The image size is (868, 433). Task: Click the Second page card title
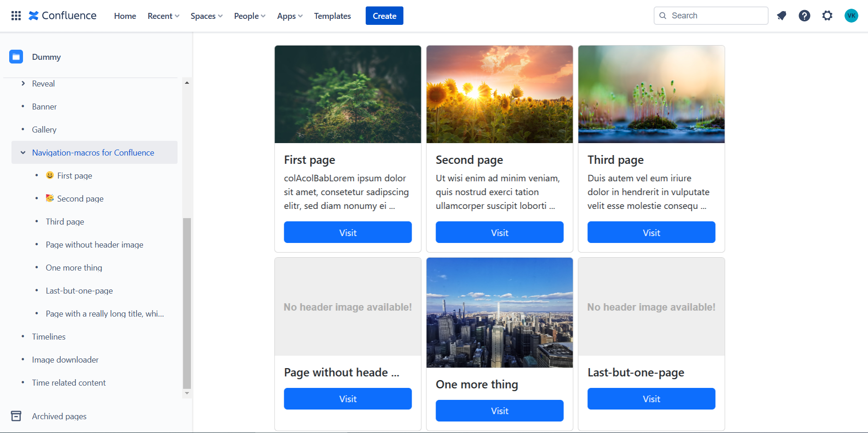point(469,160)
